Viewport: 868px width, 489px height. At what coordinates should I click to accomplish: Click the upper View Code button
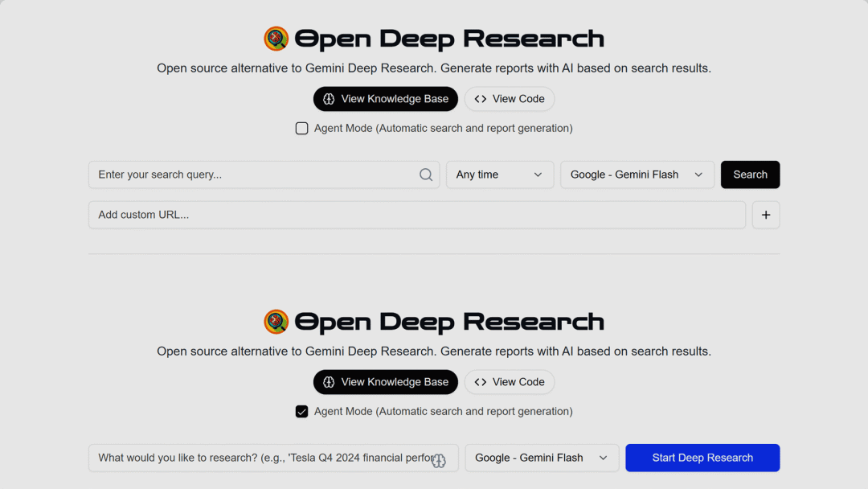click(510, 99)
